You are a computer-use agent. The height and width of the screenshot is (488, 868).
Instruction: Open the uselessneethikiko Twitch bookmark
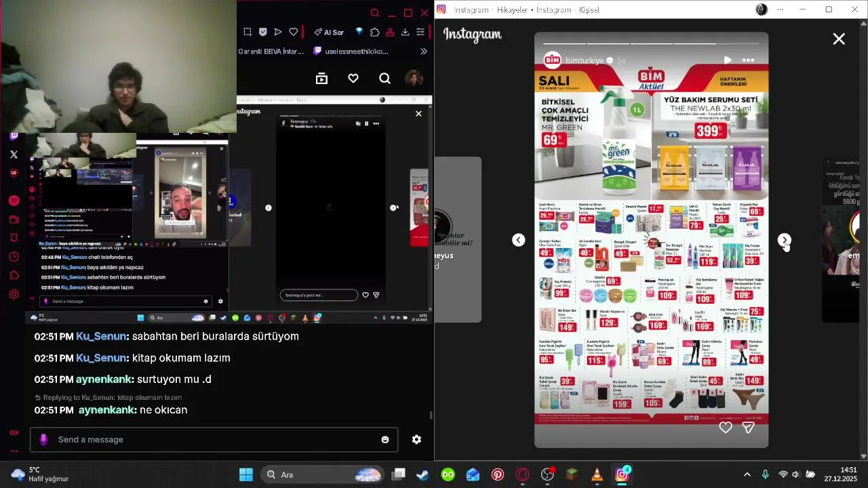[351, 51]
